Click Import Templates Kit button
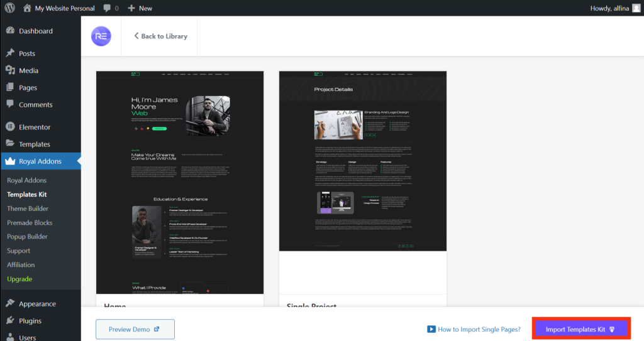This screenshot has height=341, width=644. [580, 329]
